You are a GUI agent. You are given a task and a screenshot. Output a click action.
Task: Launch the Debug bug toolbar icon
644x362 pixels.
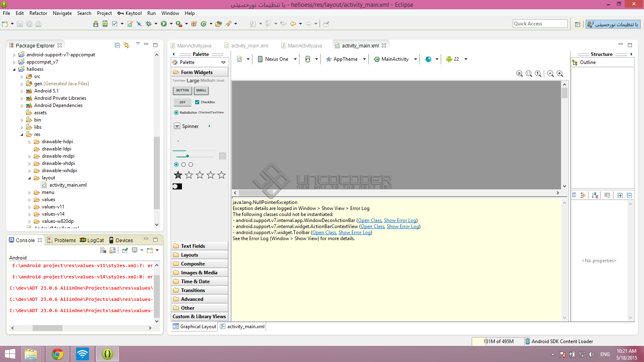149,24
